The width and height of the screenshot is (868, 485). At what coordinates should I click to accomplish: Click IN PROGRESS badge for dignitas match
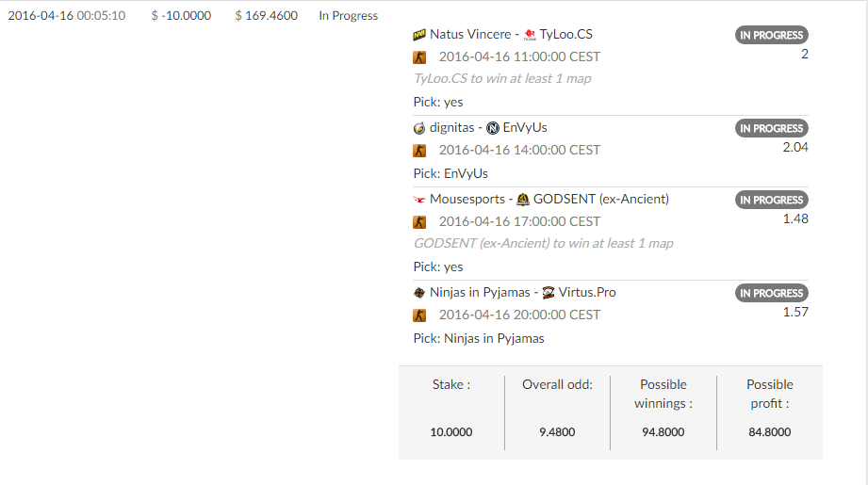click(772, 128)
